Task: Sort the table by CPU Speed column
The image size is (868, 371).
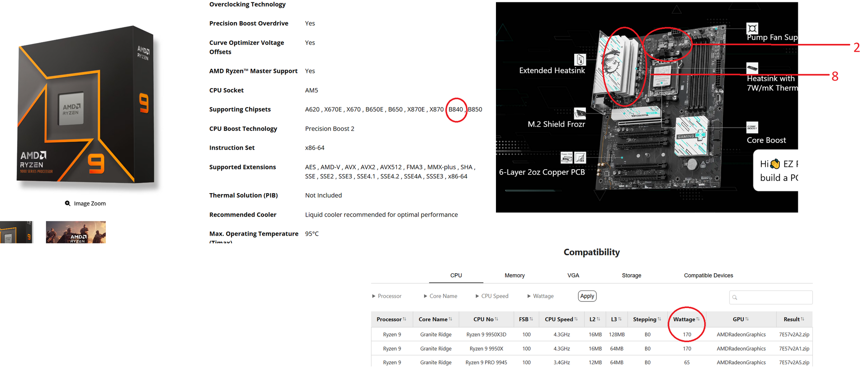Action: tap(576, 319)
